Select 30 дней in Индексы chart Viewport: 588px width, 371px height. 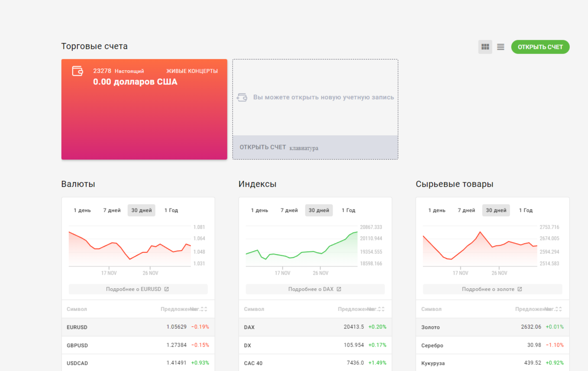point(319,210)
